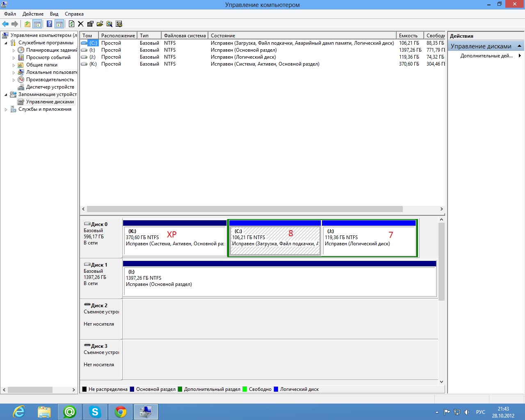Screen dimensions: 525x420
Task: Open the Действие menu
Action: point(33,14)
